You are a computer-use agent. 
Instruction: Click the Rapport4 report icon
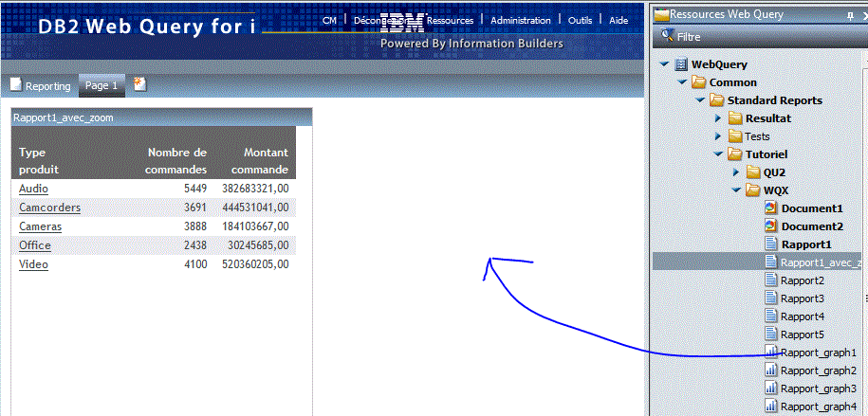[771, 316]
